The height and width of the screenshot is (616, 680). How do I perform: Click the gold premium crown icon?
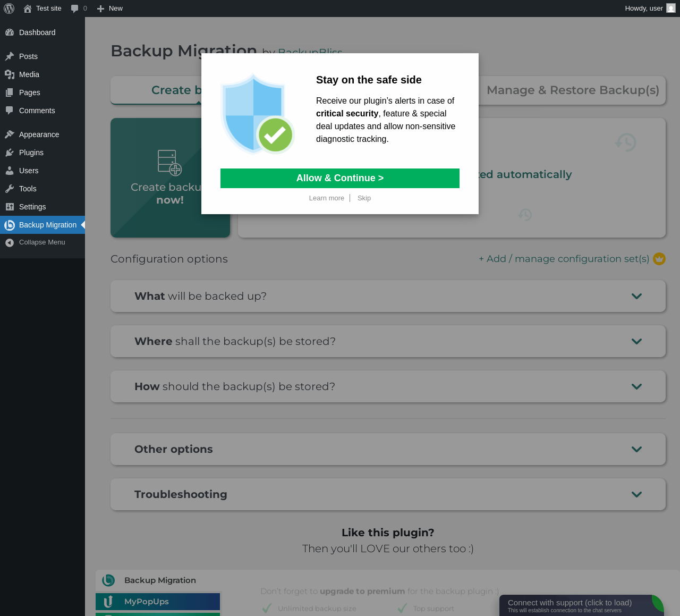coord(659,259)
